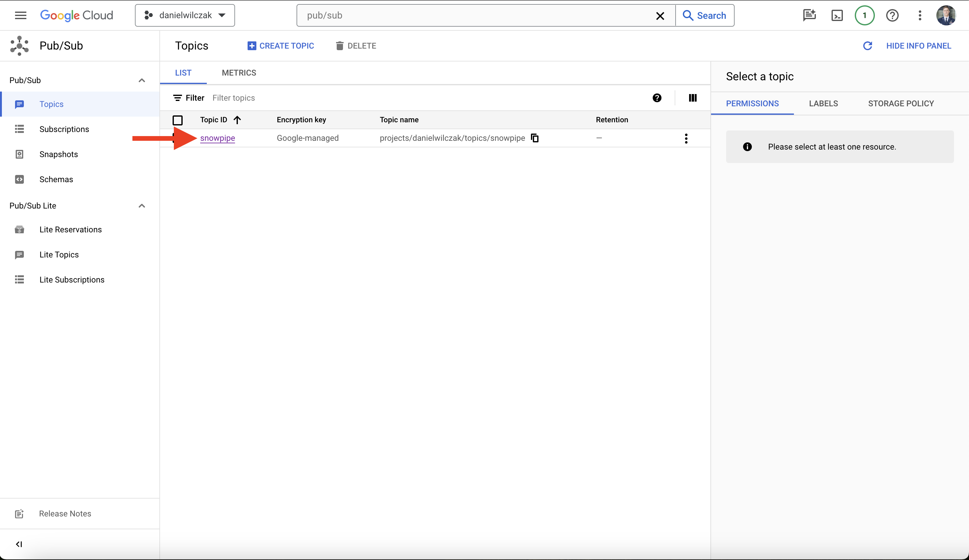This screenshot has width=969, height=560.
Task: Open Schemas in the sidebar
Action: point(80,179)
